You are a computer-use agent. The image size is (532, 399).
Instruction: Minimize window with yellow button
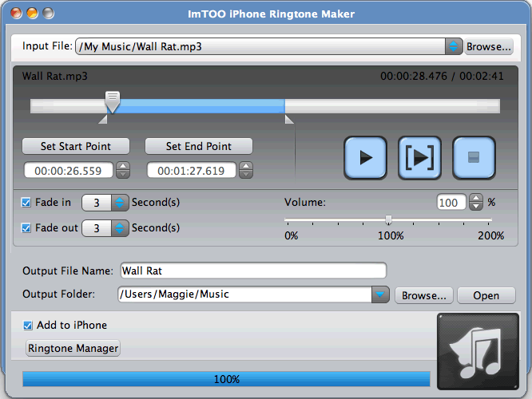pos(32,14)
